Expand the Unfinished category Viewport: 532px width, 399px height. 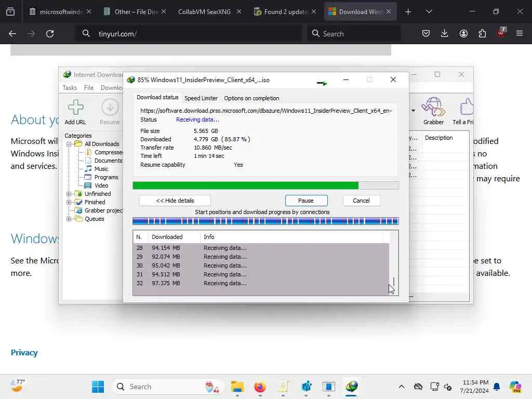69,194
